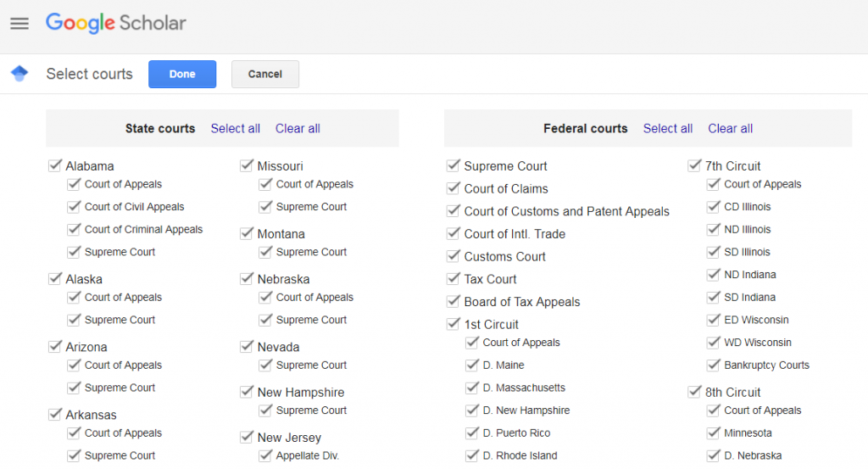This screenshot has width=868, height=469.
Task: Uncheck the New Jersey Appellate Div. checkbox
Action: [265, 455]
